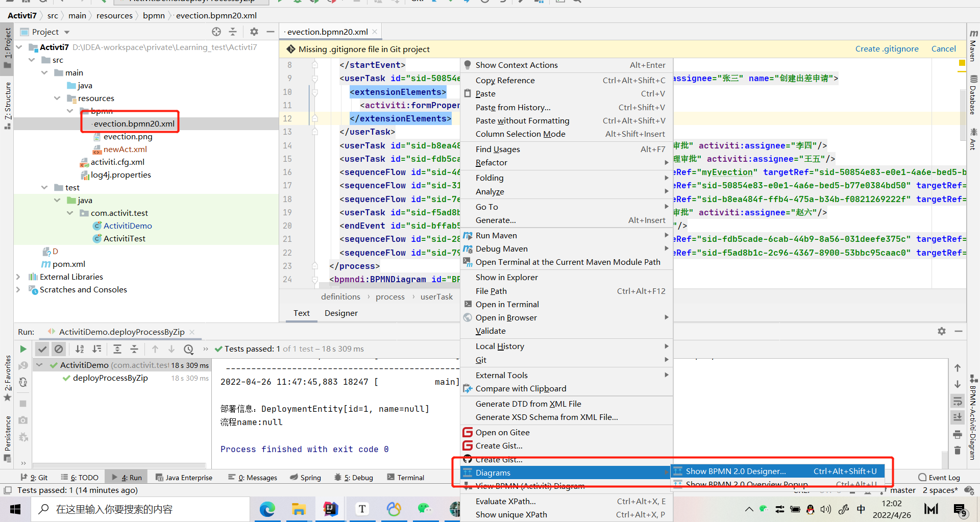Switch to the Designer editor tab
This screenshot has height=522, width=980.
(341, 313)
